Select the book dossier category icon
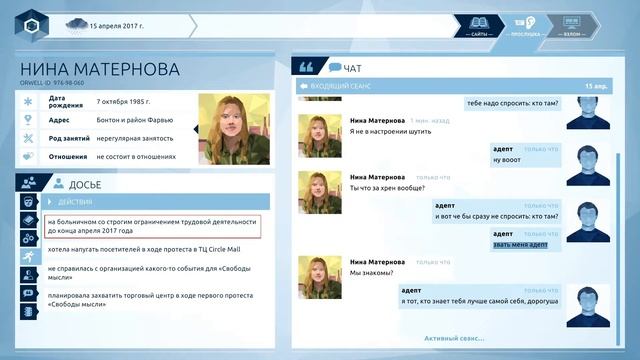 coord(28,220)
